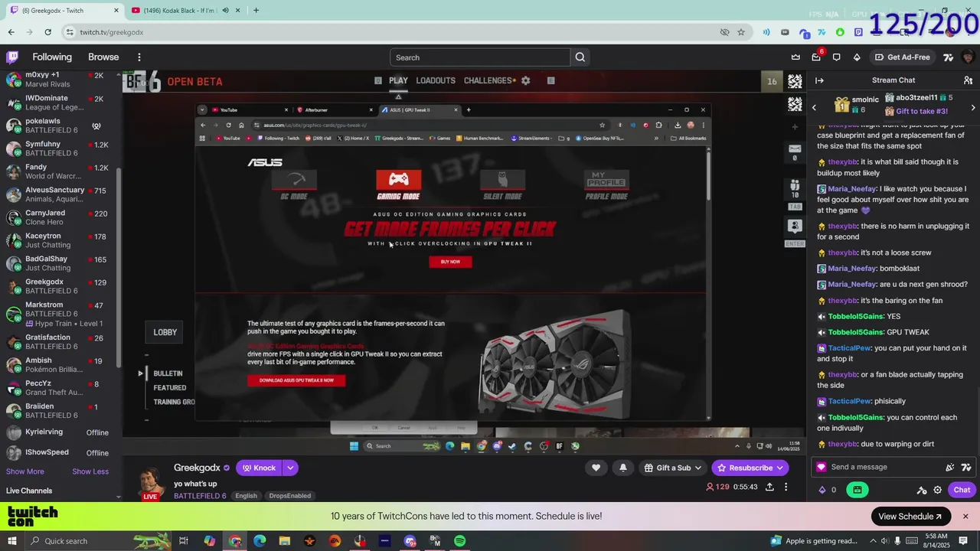Open IWDominate channel in sidebar

60,103
